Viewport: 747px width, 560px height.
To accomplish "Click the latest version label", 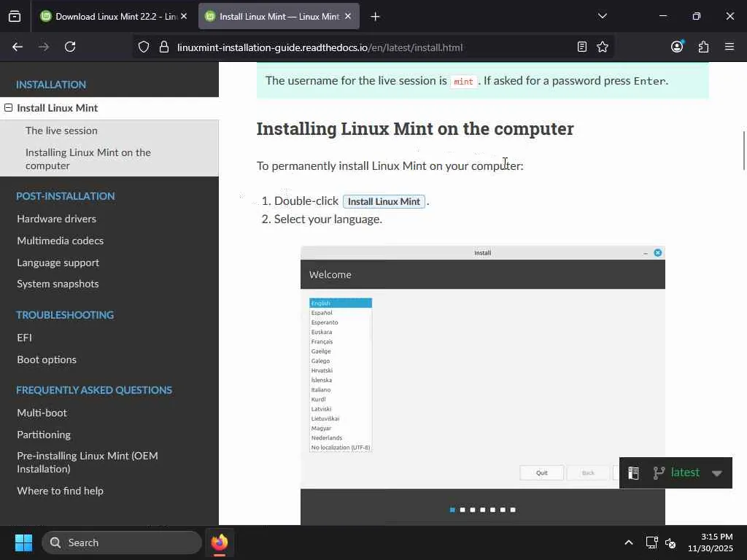I will [685, 472].
